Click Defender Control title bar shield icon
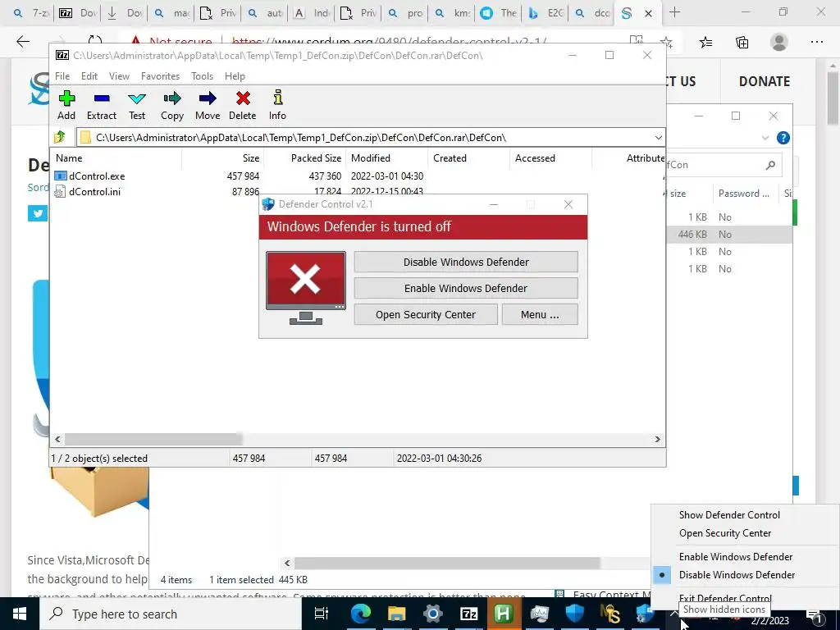The image size is (840, 630). (268, 204)
